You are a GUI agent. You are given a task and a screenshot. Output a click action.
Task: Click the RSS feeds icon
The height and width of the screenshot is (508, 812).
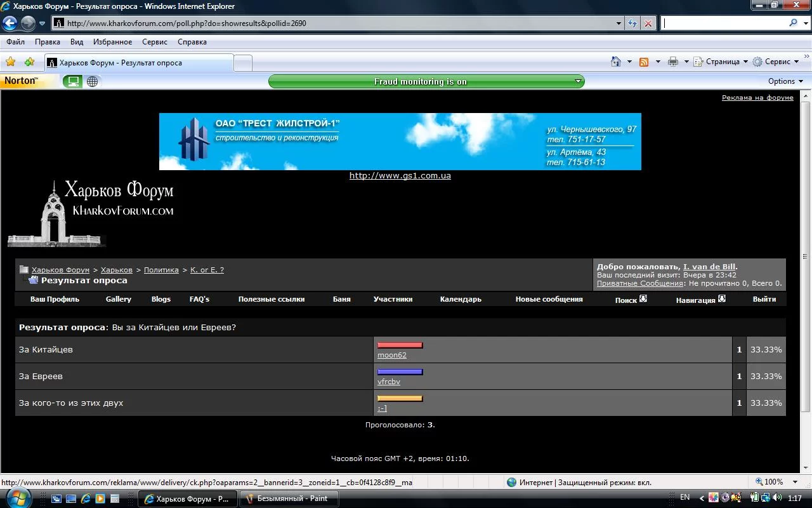click(644, 62)
